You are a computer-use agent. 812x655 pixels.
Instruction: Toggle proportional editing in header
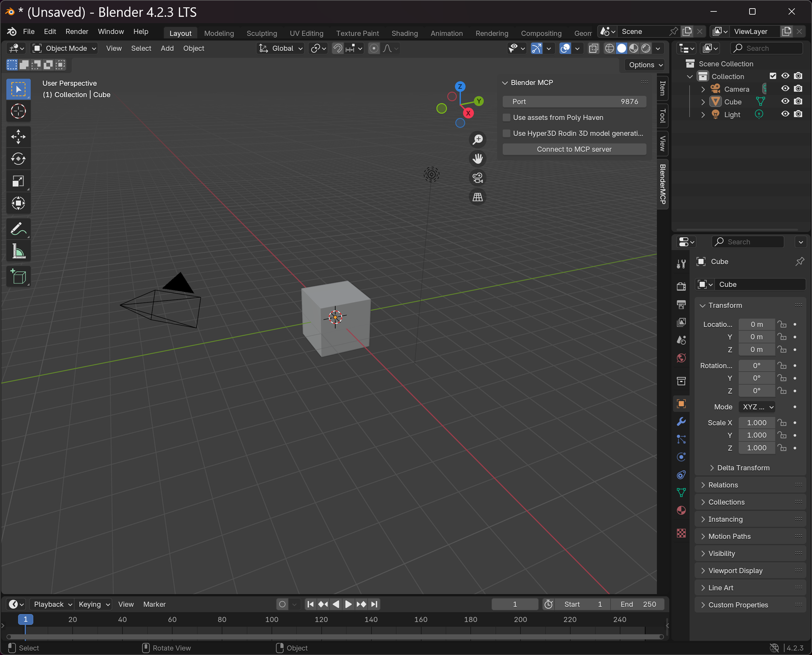coord(374,48)
